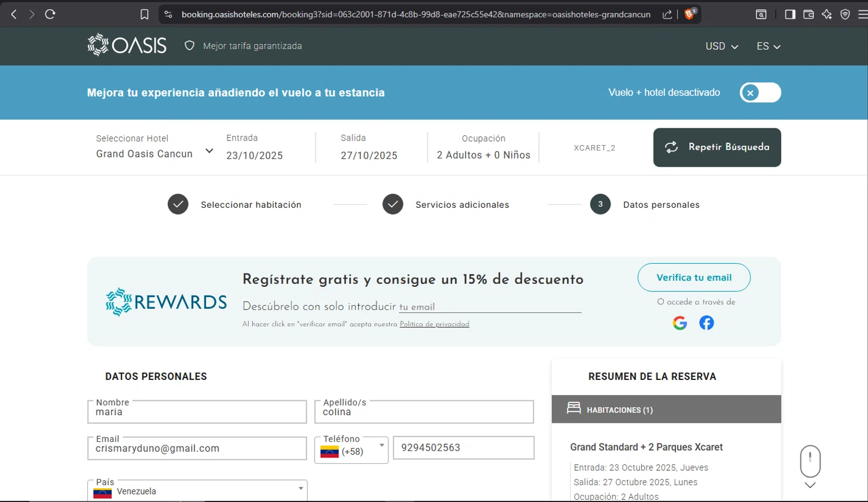
Task: Click the Nombre field containing maria
Action: pos(197,412)
